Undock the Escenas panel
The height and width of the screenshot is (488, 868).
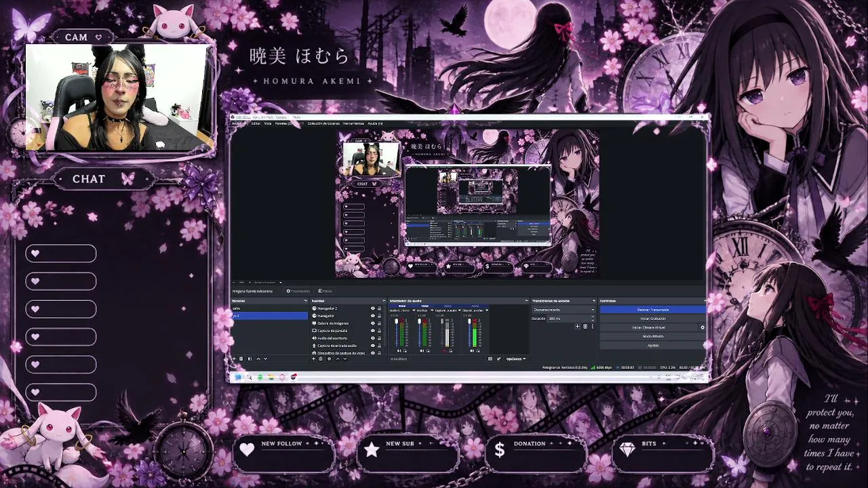pos(305,301)
